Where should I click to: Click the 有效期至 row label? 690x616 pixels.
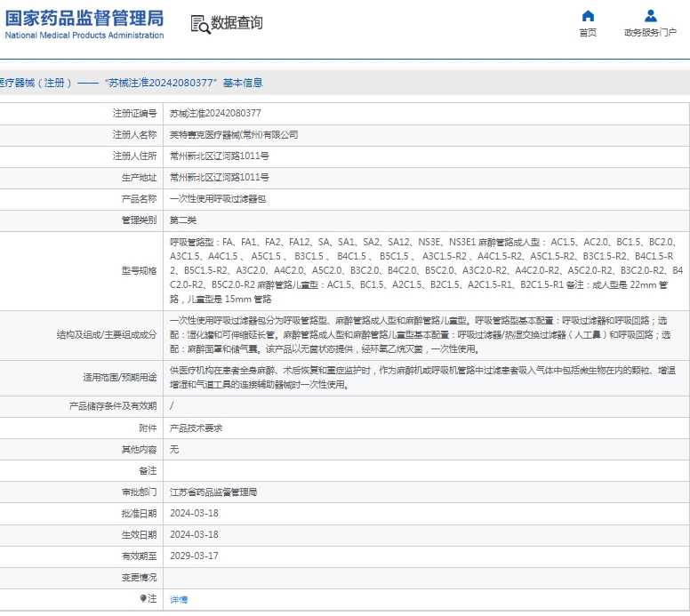[139, 556]
